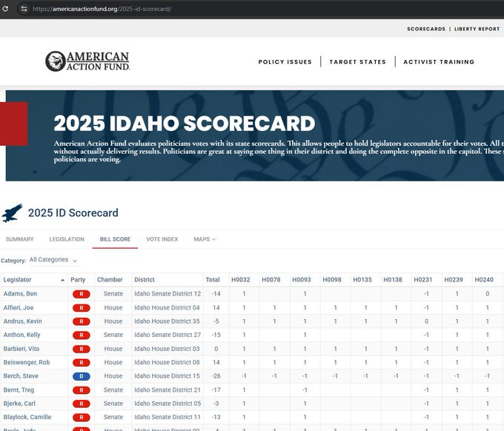Open legislator Bjerke, Carl
The width and height of the screenshot is (504, 431).
pos(19,404)
